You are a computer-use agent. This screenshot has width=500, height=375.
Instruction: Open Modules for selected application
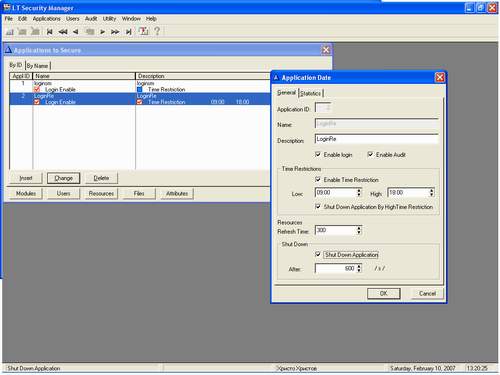(26, 193)
